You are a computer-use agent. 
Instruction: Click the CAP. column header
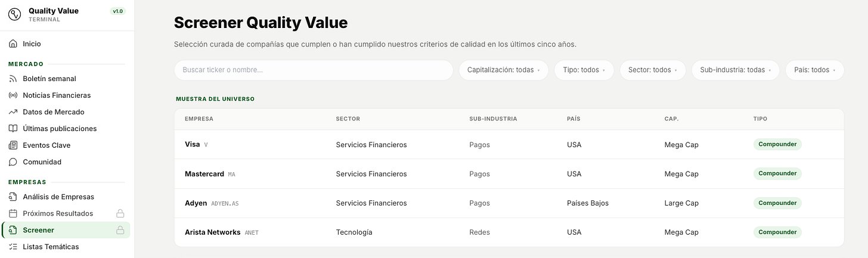tap(671, 119)
